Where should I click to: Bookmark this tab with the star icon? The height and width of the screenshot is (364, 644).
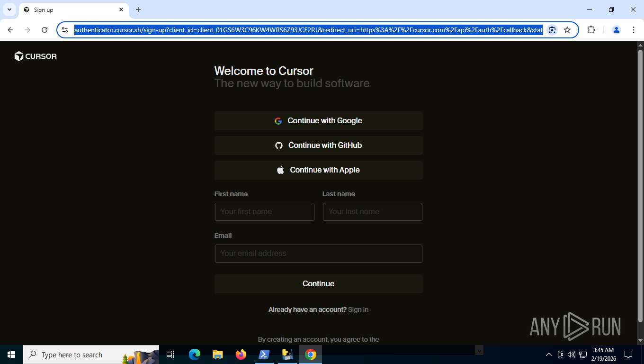pyautogui.click(x=567, y=30)
